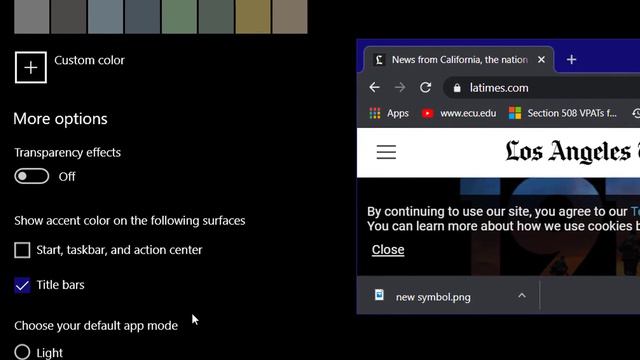Viewport: 640px width, 360px height.
Task: Open the Los Angeles Times hamburger menu
Action: pyautogui.click(x=386, y=152)
